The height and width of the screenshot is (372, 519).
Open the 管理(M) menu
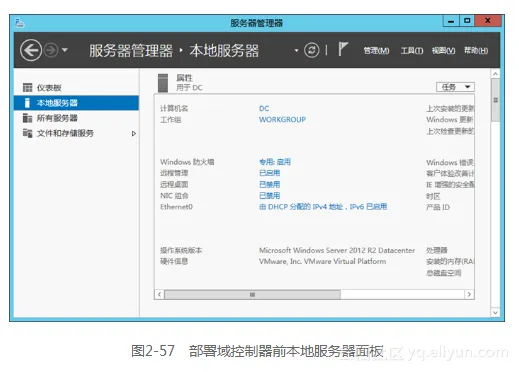click(x=376, y=51)
